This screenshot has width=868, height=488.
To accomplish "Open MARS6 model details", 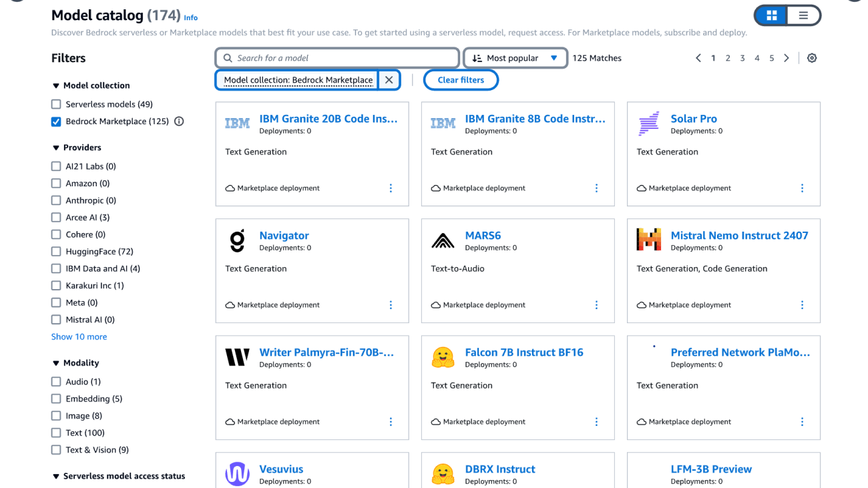I will tap(483, 236).
